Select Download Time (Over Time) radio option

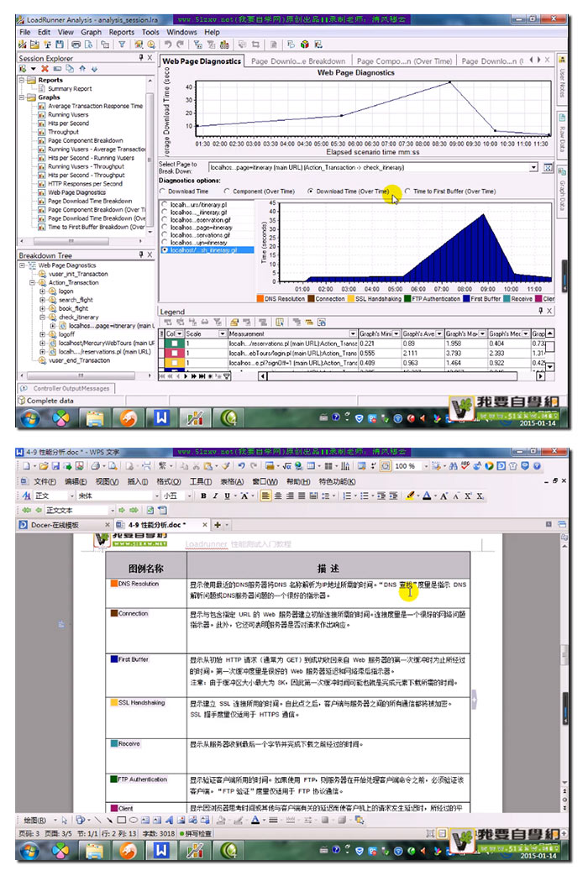click(311, 192)
